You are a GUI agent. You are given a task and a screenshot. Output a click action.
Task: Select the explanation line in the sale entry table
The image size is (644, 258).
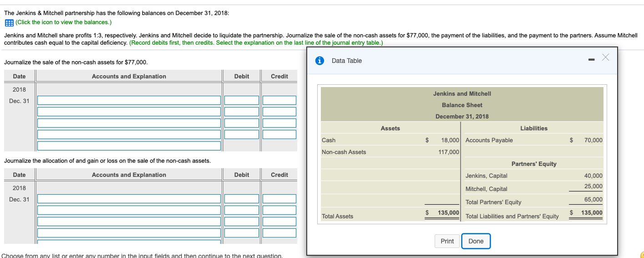pyautogui.click(x=129, y=146)
